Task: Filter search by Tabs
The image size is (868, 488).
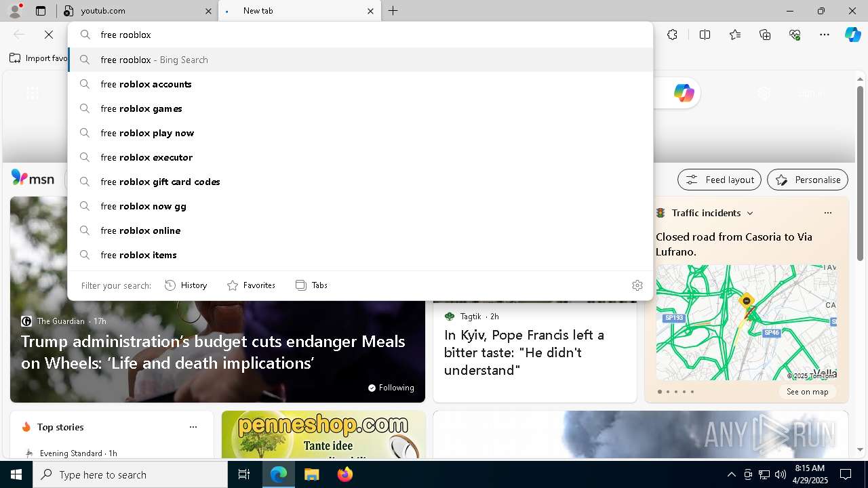Action: [x=312, y=285]
